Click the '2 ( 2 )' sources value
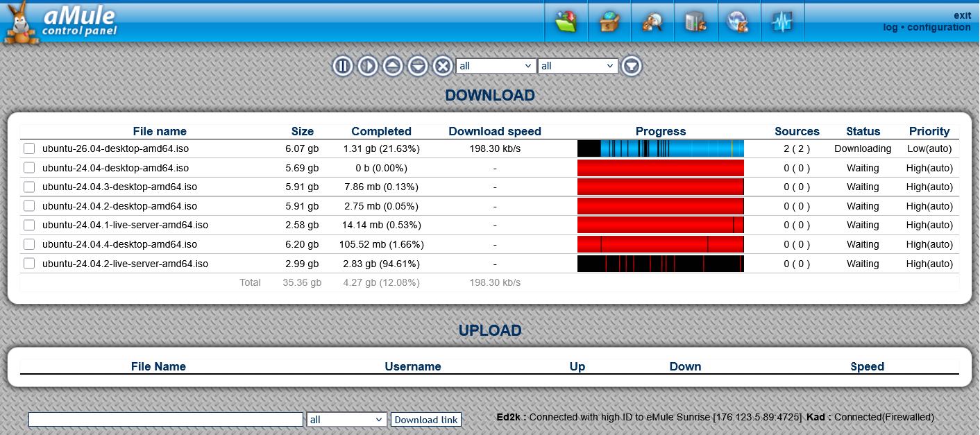The width and height of the screenshot is (980, 435). click(797, 148)
